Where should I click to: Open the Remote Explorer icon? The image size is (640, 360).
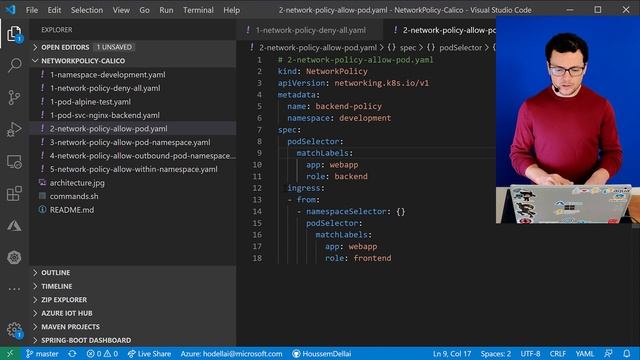pos(14,162)
